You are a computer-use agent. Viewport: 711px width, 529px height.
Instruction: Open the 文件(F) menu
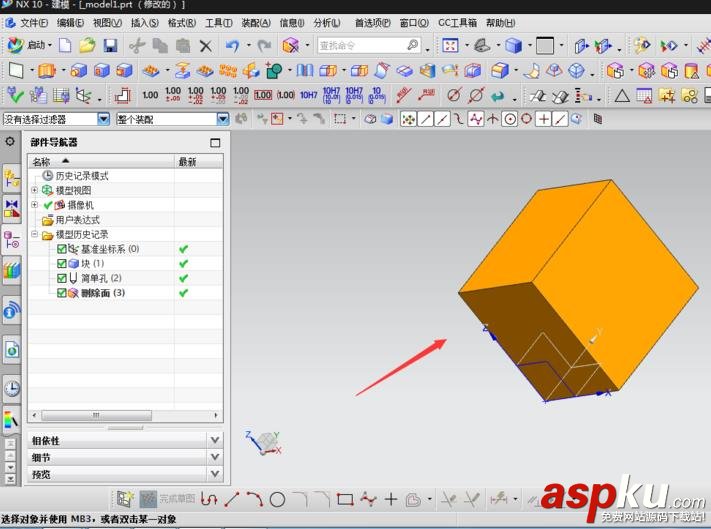pos(34,23)
